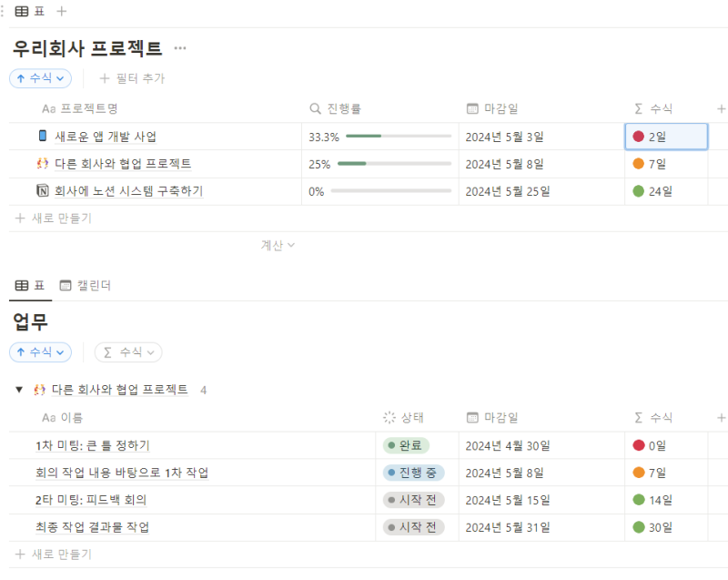Image resolution: width=728 pixels, height=580 pixels.
Task: Switch to the 캘린더 view tab
Action: pyautogui.click(x=86, y=285)
